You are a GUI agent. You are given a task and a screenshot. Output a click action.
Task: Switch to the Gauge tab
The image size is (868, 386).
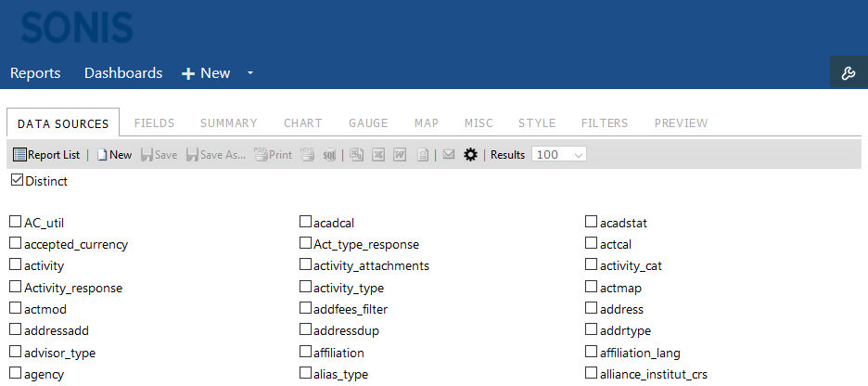[x=368, y=122]
